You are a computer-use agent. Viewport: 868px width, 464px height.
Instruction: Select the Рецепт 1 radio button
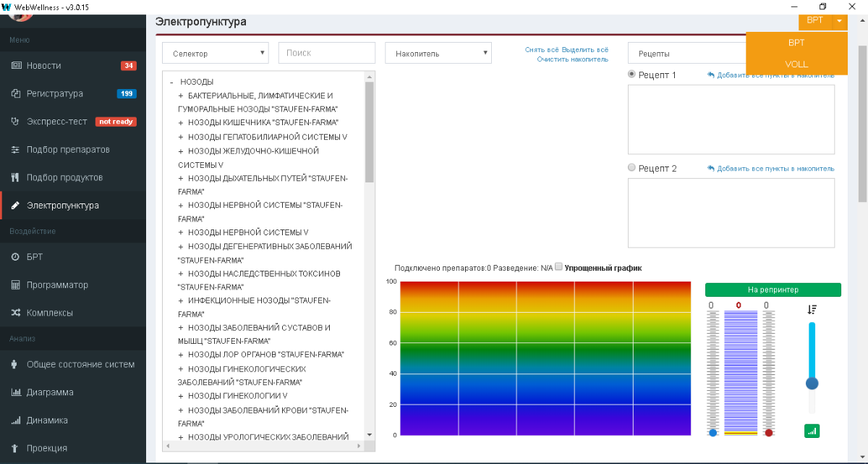pyautogui.click(x=632, y=74)
